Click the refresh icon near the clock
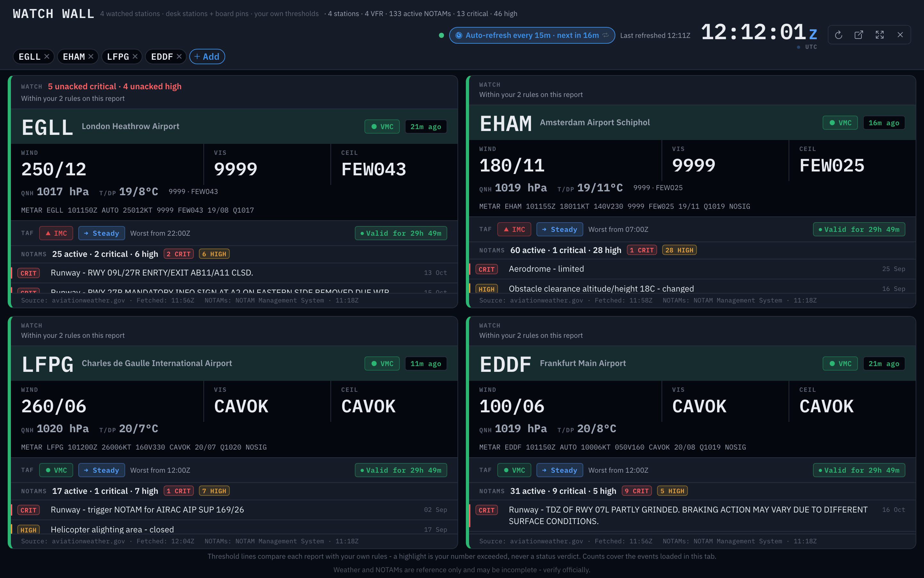924x578 pixels. [x=838, y=35]
